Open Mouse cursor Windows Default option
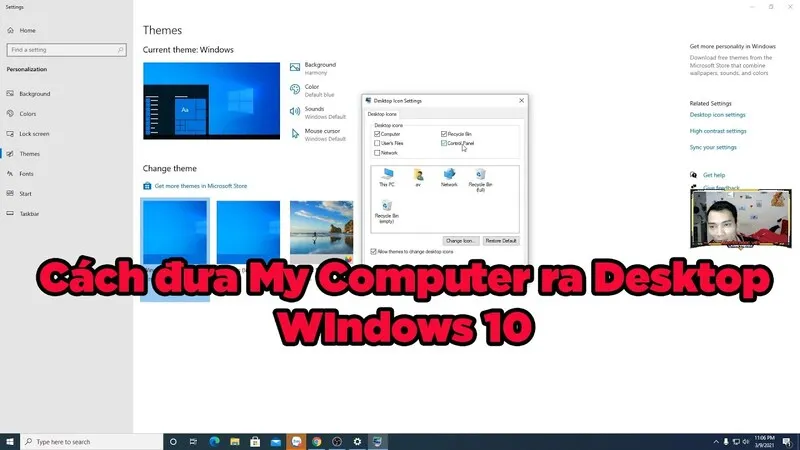The image size is (800, 450). click(318, 135)
